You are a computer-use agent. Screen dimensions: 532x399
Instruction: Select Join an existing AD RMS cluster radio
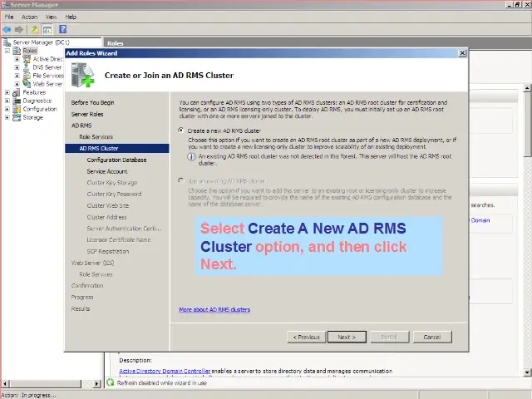point(181,180)
